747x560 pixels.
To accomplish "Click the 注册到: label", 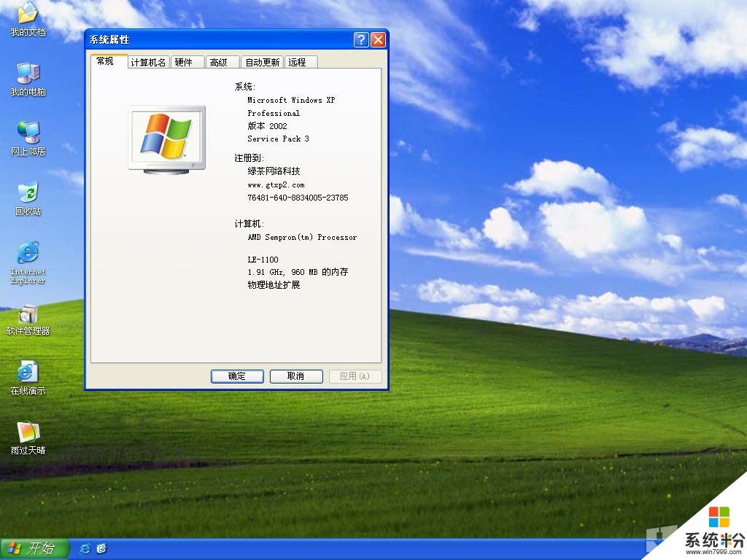I will pyautogui.click(x=249, y=157).
